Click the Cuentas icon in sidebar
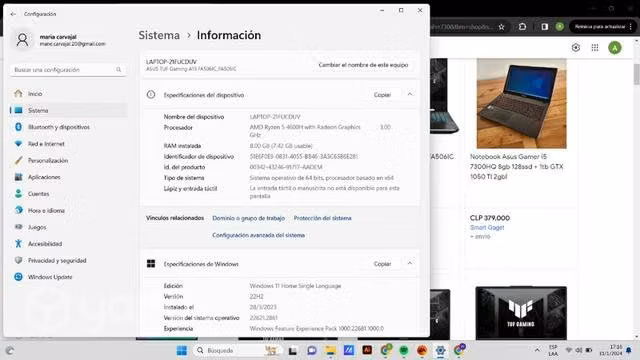The image size is (640, 360). 18,193
